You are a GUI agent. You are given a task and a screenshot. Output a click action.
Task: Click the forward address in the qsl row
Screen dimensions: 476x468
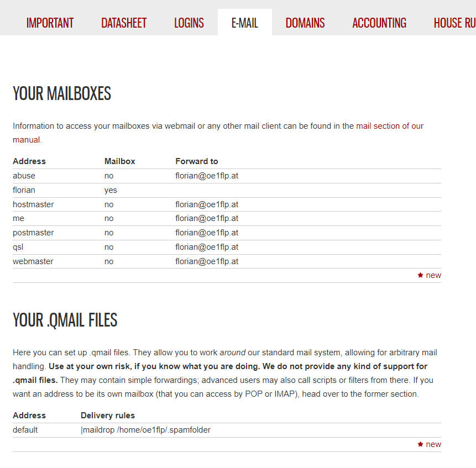click(207, 247)
